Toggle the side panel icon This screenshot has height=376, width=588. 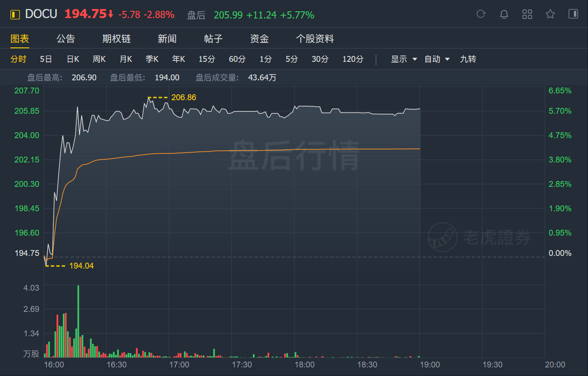573,14
